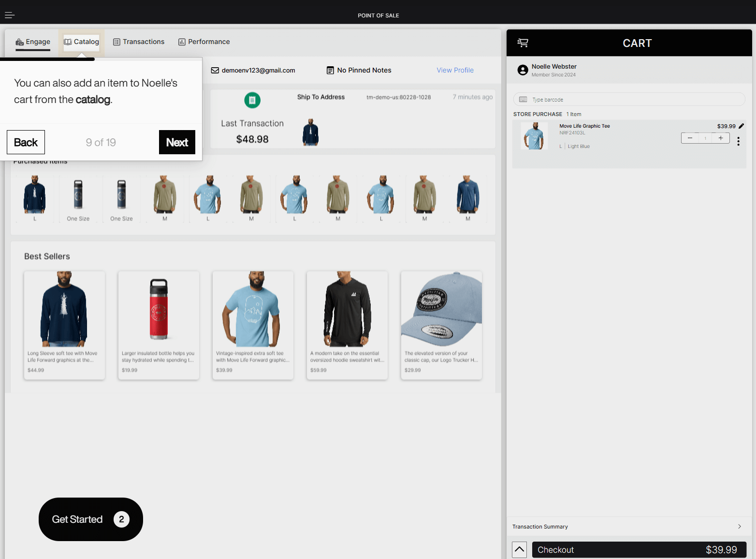The image size is (756, 559).
Task: Select last purchased blue henley item
Action: pyautogui.click(x=468, y=198)
